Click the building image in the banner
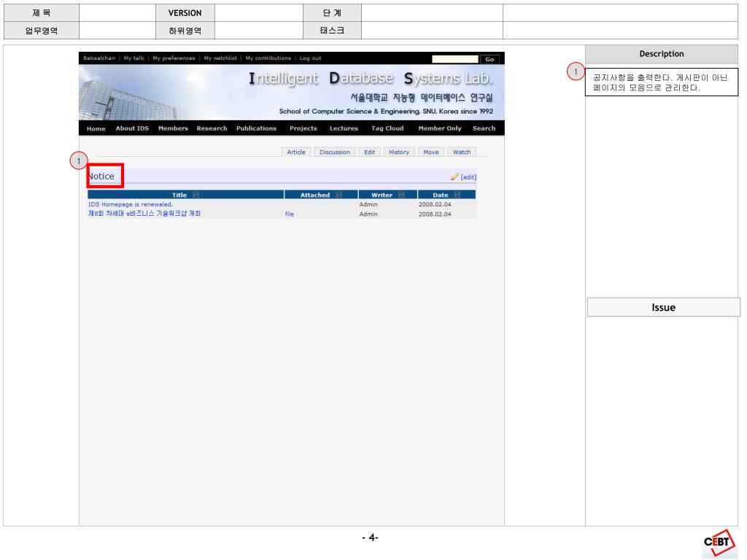The width and height of the screenshot is (747, 560). click(128, 98)
